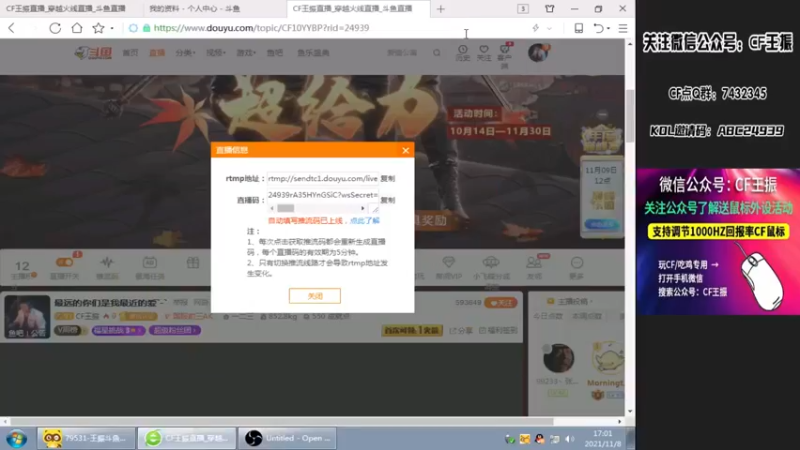Open 直播 in Douyu navigation
The image size is (800, 450).
pos(157,53)
